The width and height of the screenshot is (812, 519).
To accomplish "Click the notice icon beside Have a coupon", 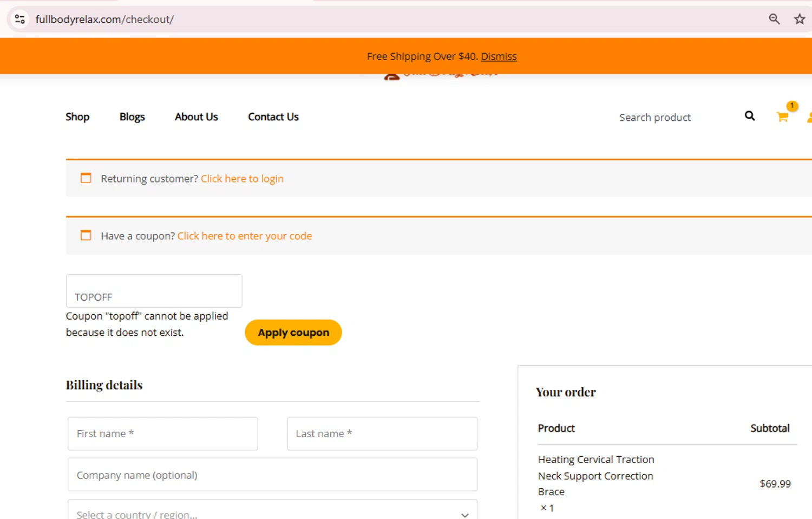I will pyautogui.click(x=86, y=235).
